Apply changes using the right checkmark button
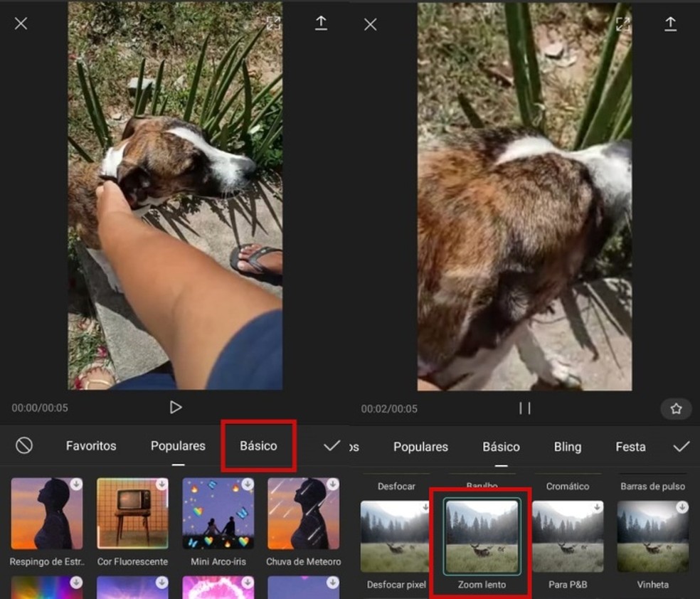The image size is (700, 599). click(680, 445)
